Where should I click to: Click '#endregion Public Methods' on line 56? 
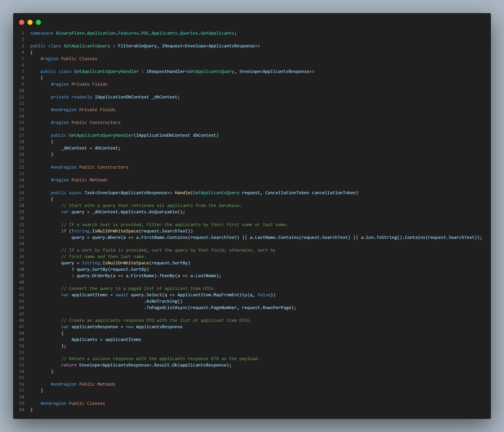click(83, 384)
